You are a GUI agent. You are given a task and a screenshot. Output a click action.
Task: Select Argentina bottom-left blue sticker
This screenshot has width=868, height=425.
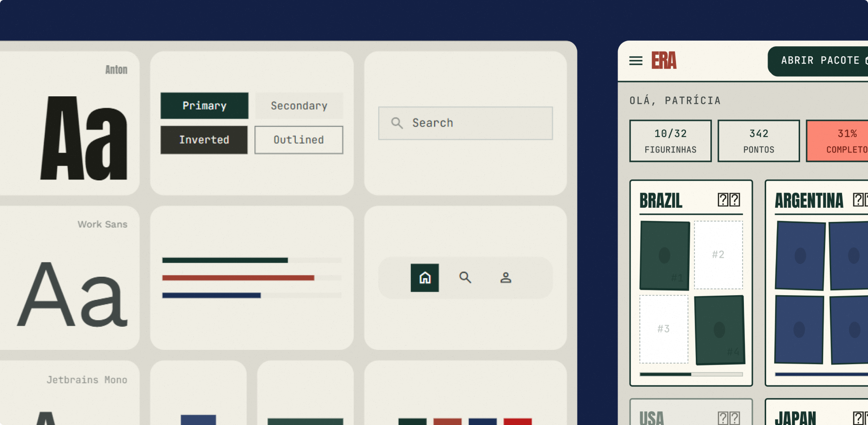tap(799, 330)
